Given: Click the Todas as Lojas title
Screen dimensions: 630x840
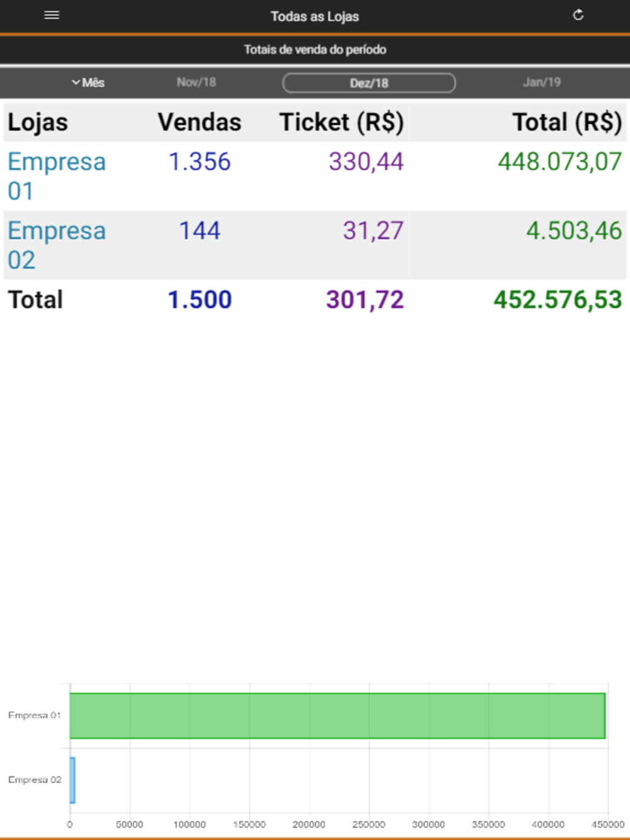Looking at the screenshot, I should coord(315,16).
